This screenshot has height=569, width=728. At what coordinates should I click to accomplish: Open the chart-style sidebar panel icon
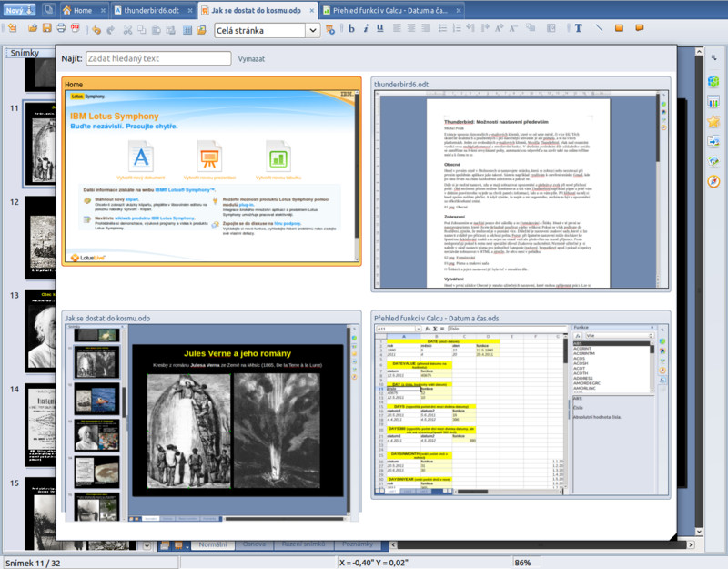(713, 101)
